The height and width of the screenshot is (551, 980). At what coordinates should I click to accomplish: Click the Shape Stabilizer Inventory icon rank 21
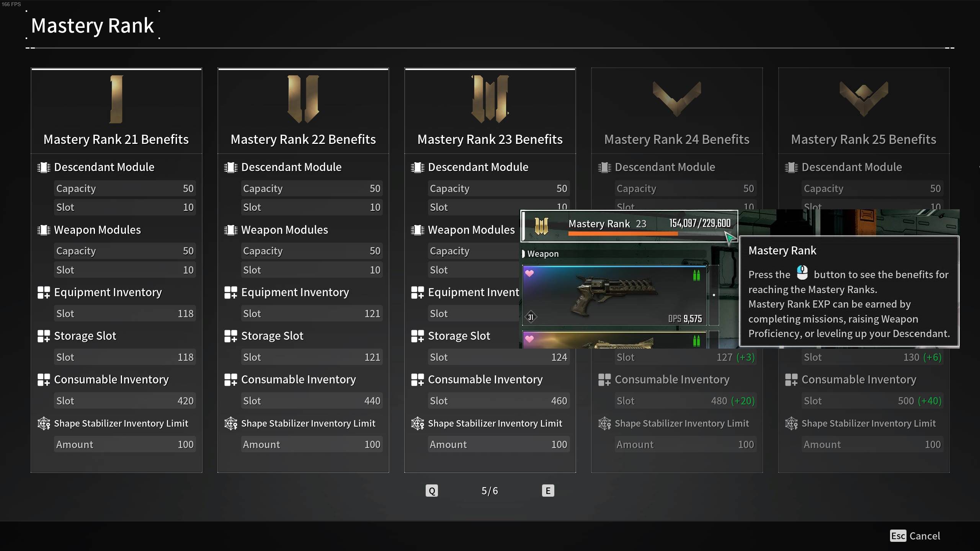coord(44,422)
